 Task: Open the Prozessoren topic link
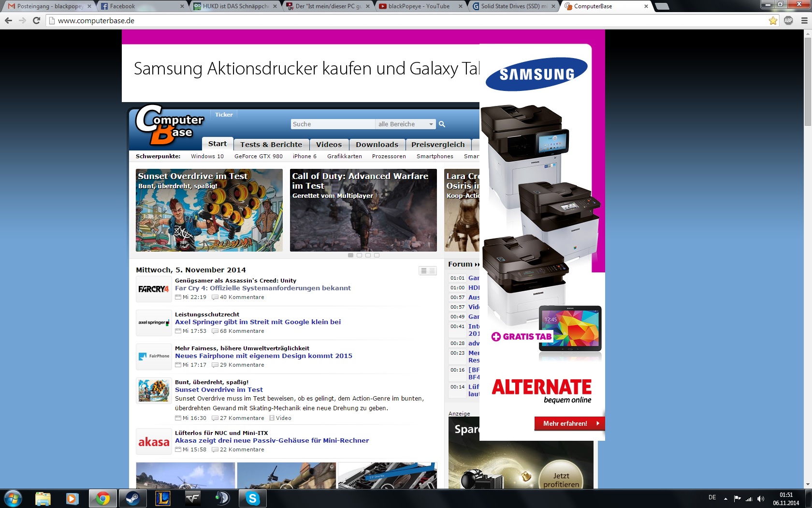tap(389, 156)
